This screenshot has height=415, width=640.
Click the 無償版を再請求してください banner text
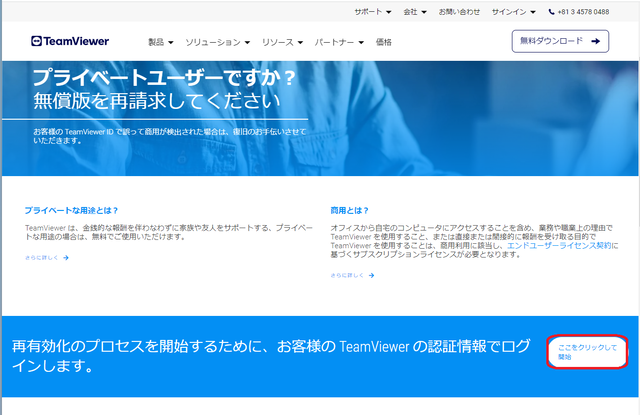coord(157,101)
